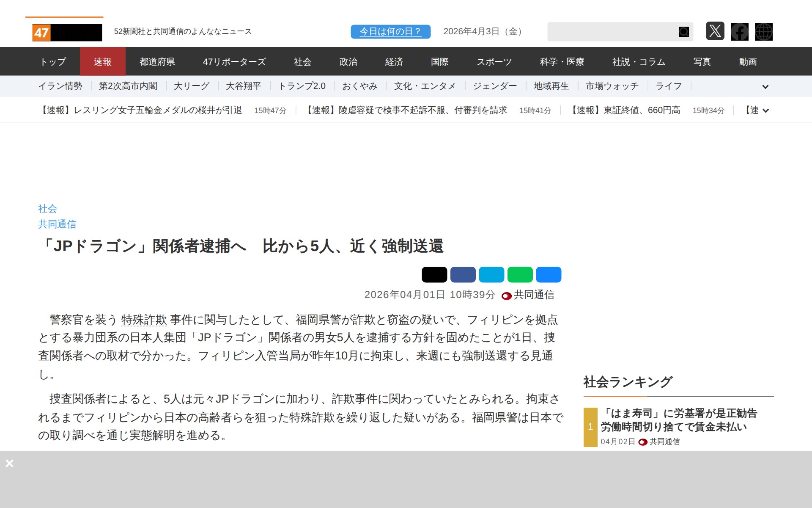Viewport: 812px width, 508px height.
Task: Follow the 特殊詐欺 keyword link
Action: click(x=144, y=320)
